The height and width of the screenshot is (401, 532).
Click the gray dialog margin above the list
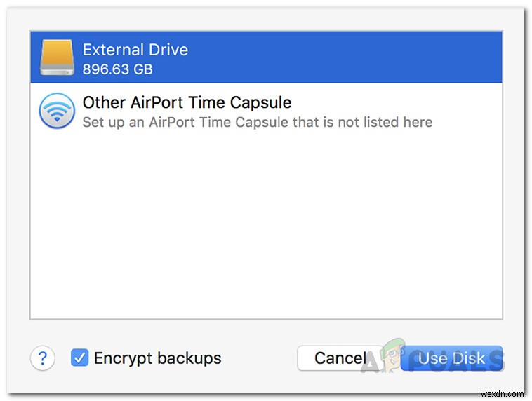tap(267, 19)
